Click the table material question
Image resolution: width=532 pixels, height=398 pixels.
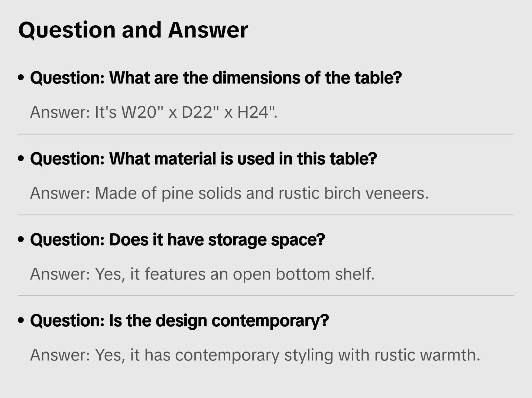tap(203, 159)
